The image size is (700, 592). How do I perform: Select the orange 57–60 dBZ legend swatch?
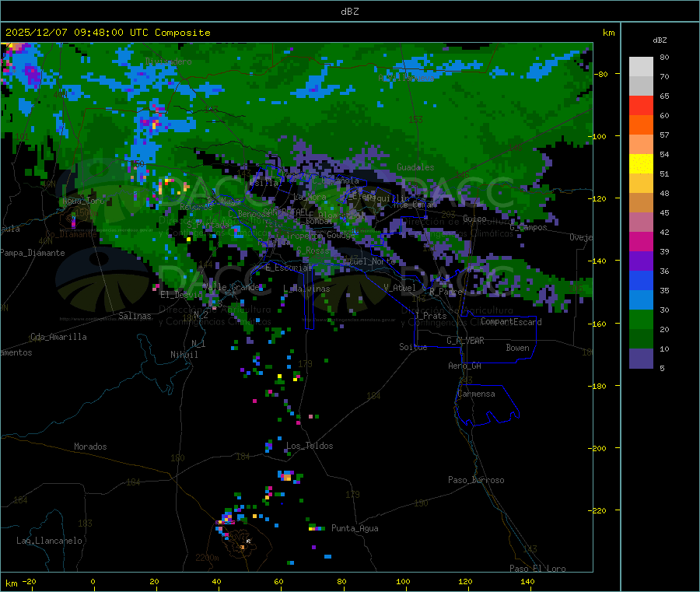pos(641,125)
